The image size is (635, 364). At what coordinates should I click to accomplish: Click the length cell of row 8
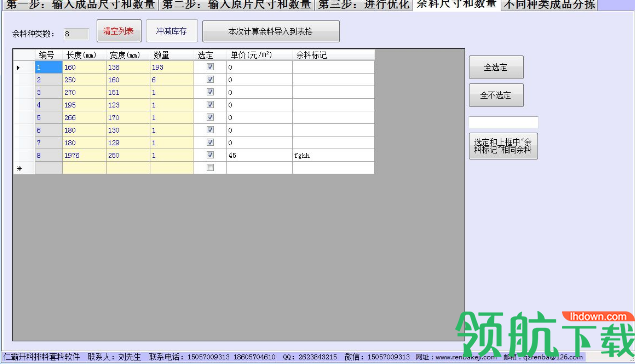pos(84,155)
